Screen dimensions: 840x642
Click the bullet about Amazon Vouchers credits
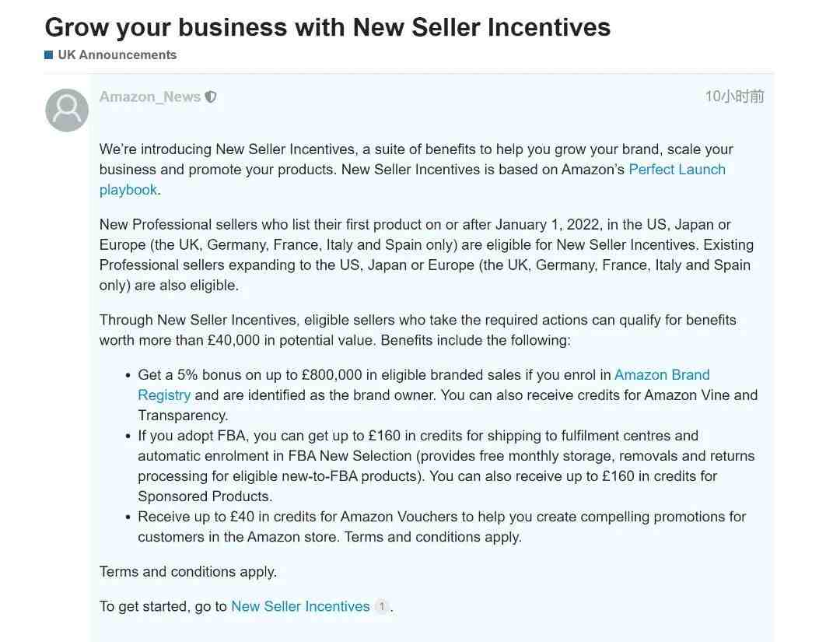point(441,517)
